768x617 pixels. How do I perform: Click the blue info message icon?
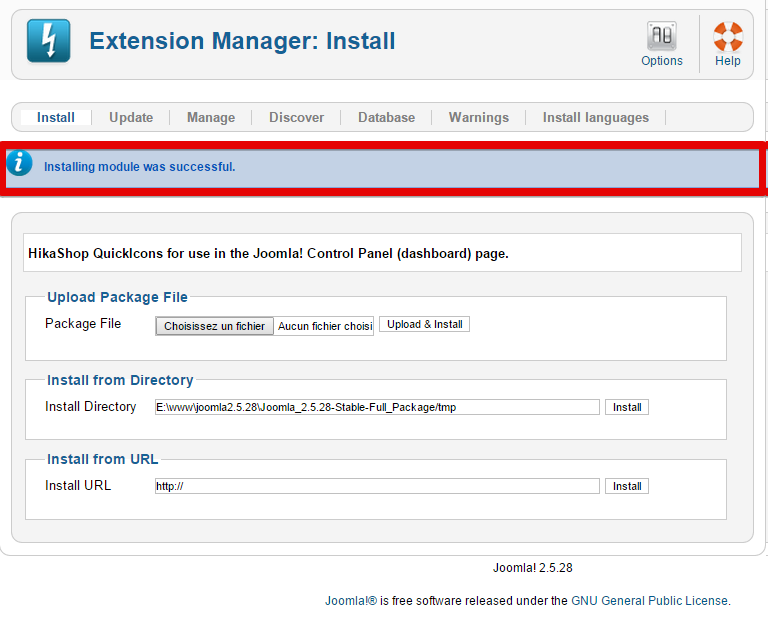19,163
